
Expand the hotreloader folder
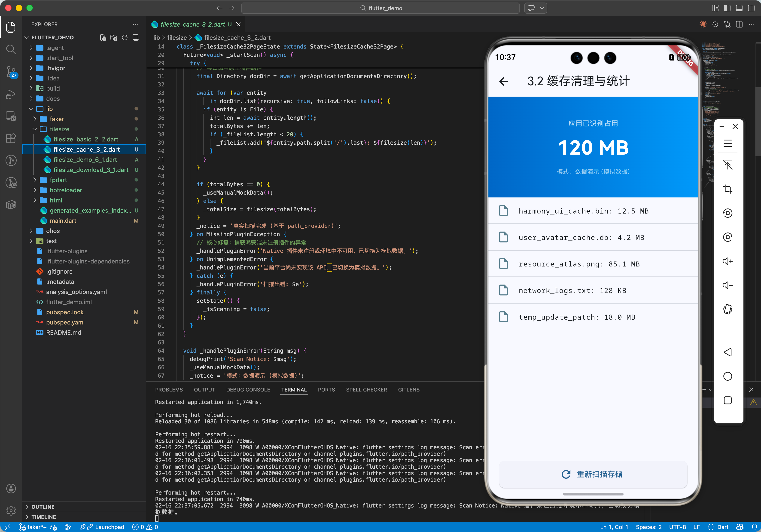[x=66, y=190]
